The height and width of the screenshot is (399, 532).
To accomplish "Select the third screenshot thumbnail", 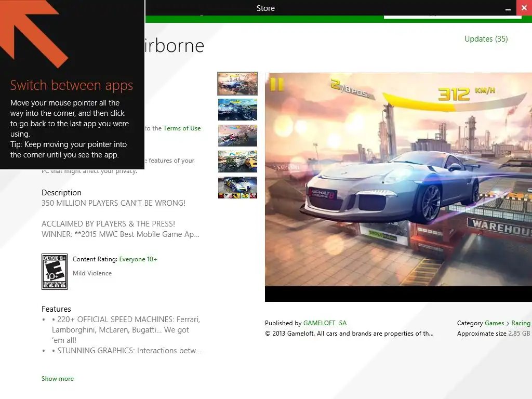I will 237,136.
